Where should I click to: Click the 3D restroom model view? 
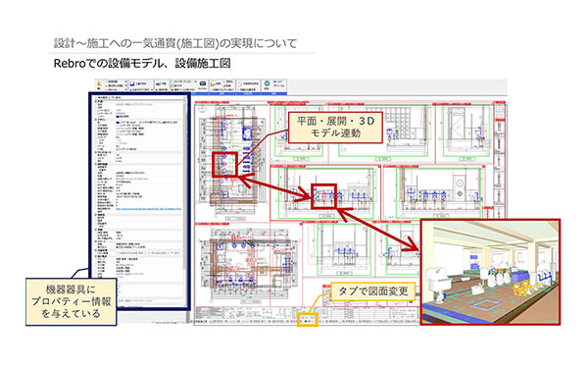point(490,272)
